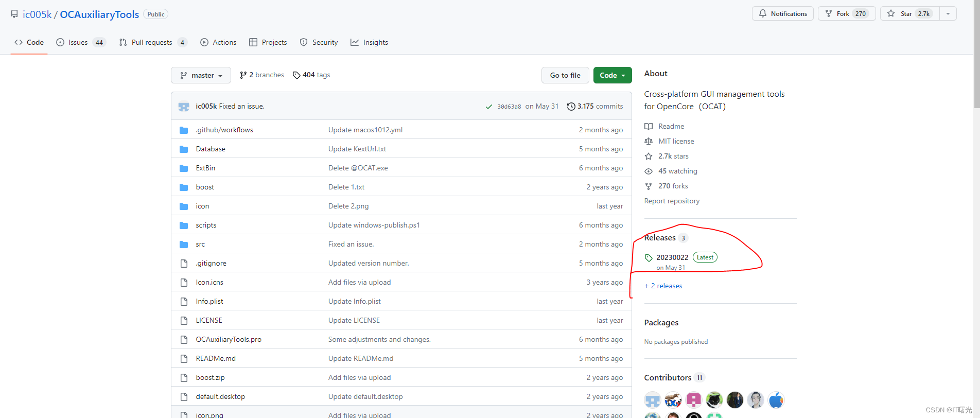The image size is (980, 418).
Task: Open the Pull requests tab
Action: point(153,42)
